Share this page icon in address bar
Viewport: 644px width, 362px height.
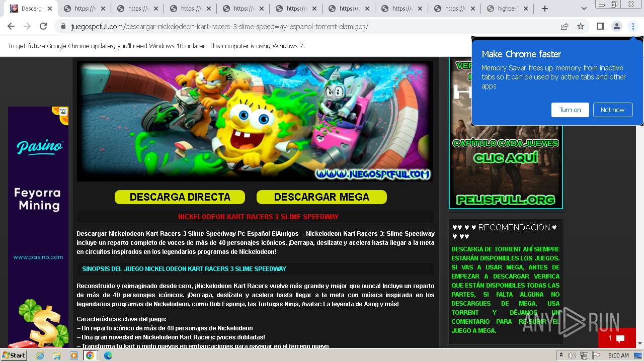(x=565, y=26)
